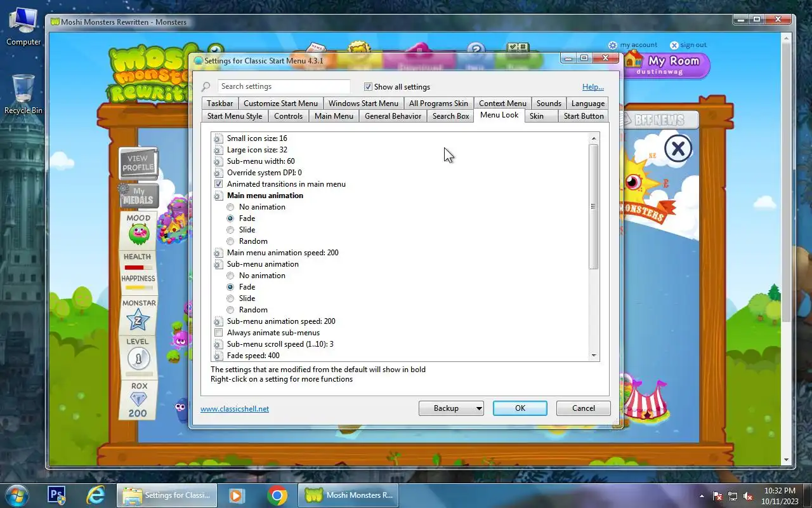The width and height of the screenshot is (812, 508).
Task: Click the Mood monster face icon
Action: point(138,234)
